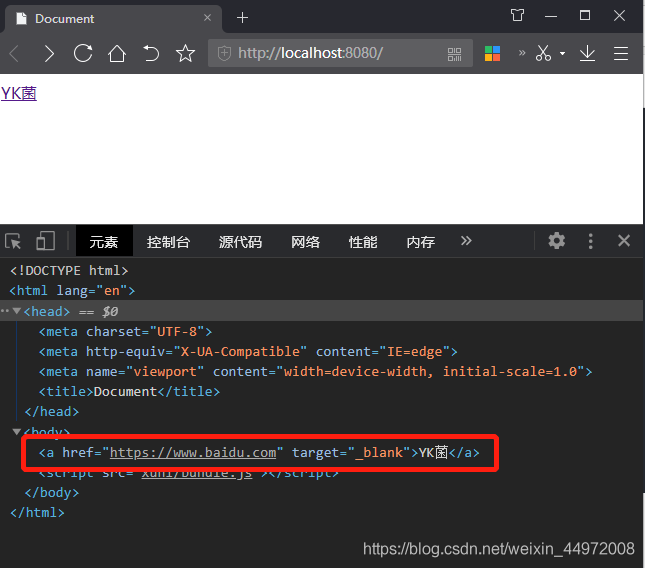Screen dimensions: 645x568
Task: Show more DevTools tabs
Action: tap(466, 241)
